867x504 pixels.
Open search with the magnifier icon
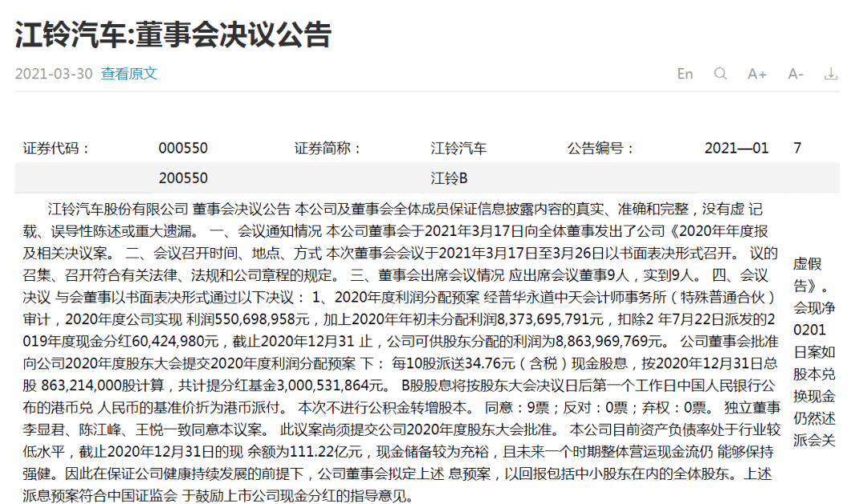pyautogui.click(x=720, y=74)
